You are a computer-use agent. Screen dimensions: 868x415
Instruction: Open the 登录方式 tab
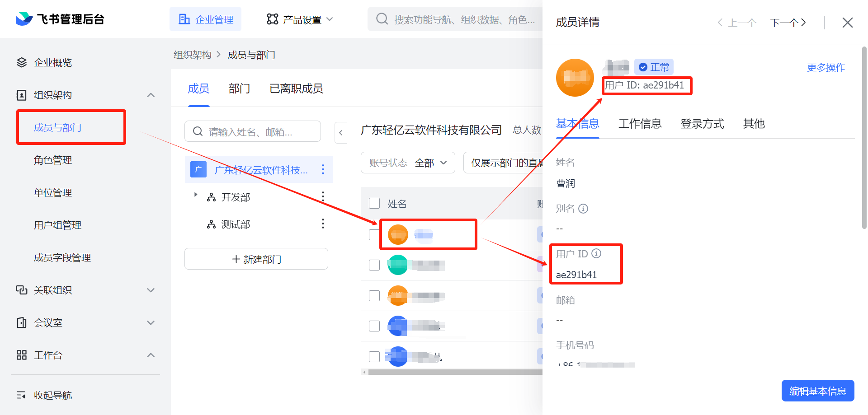pyautogui.click(x=703, y=124)
